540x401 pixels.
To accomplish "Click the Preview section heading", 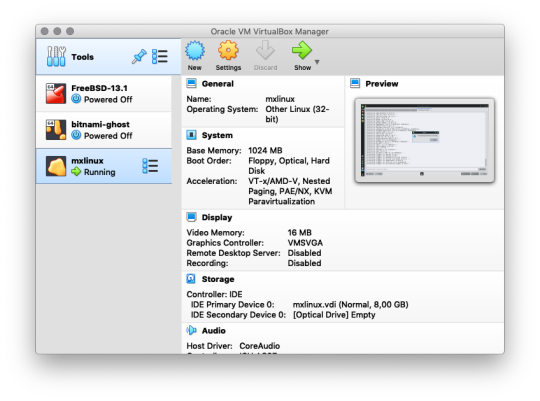I will pos(382,84).
